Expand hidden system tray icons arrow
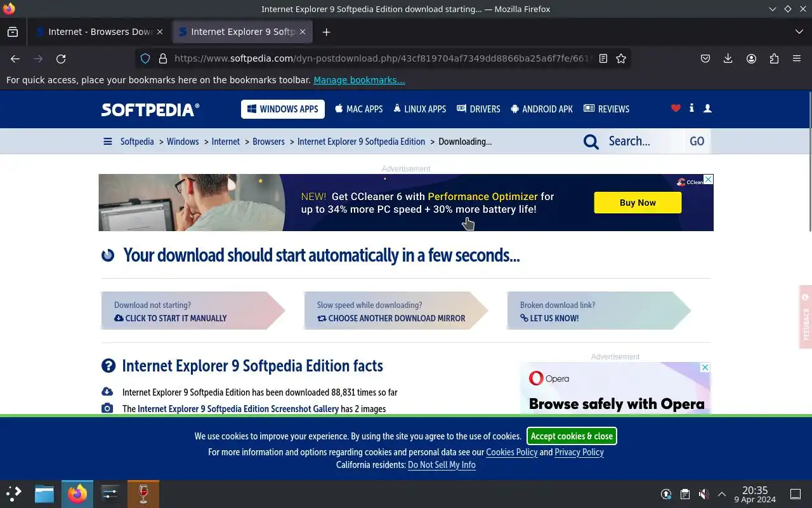This screenshot has width=812, height=508. click(721, 494)
